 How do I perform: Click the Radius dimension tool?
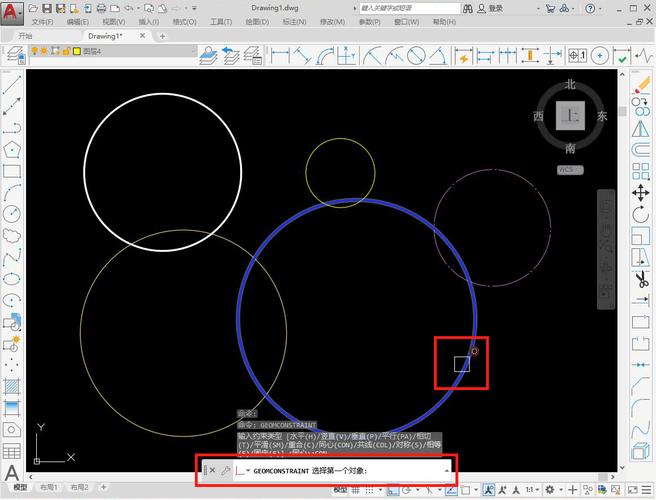372,55
